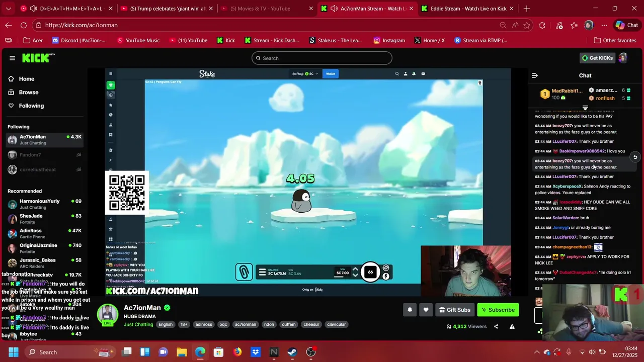This screenshot has width=644, height=362.
Task: Open Instagram bookmark
Action: coord(389,40)
